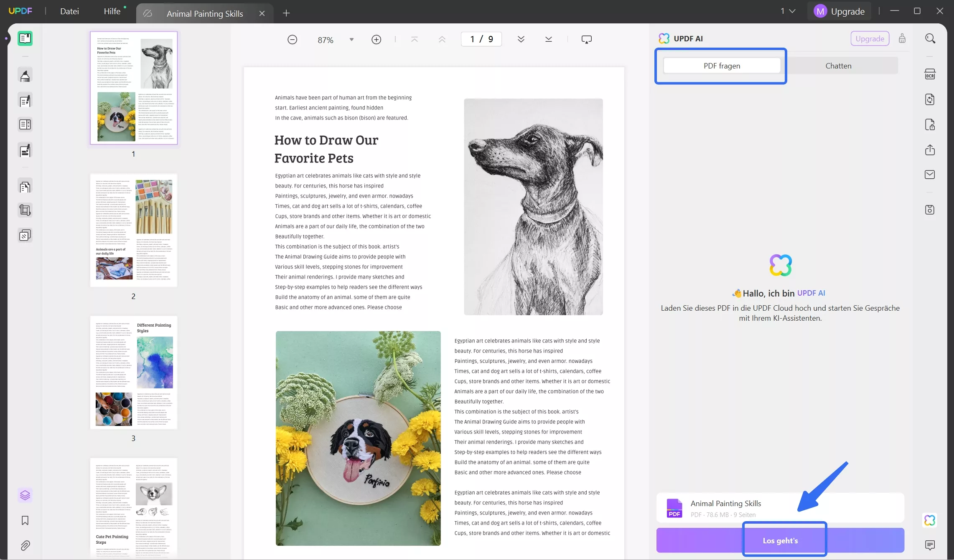Open the zoom percentage dropdown
954x560 pixels.
pos(351,40)
